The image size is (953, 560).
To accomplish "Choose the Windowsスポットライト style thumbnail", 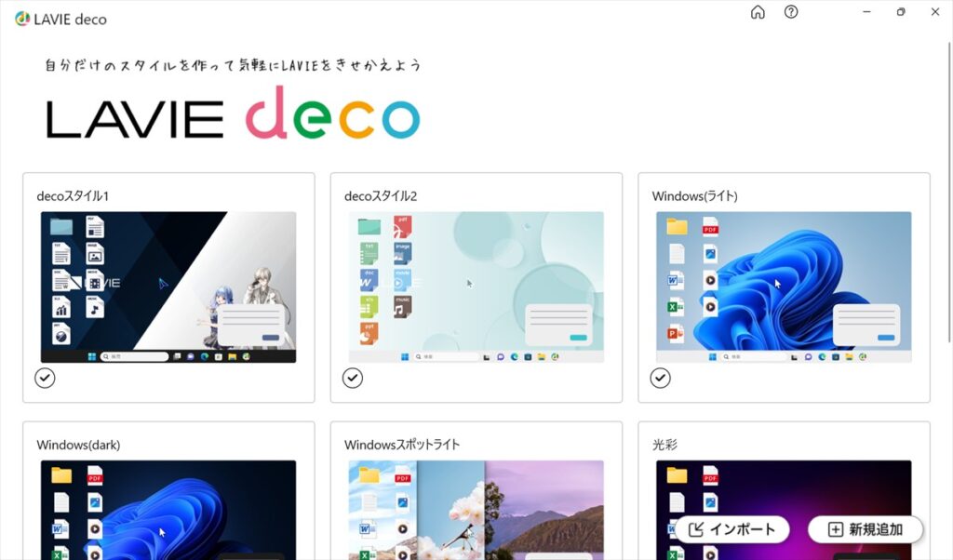I will tap(476, 510).
